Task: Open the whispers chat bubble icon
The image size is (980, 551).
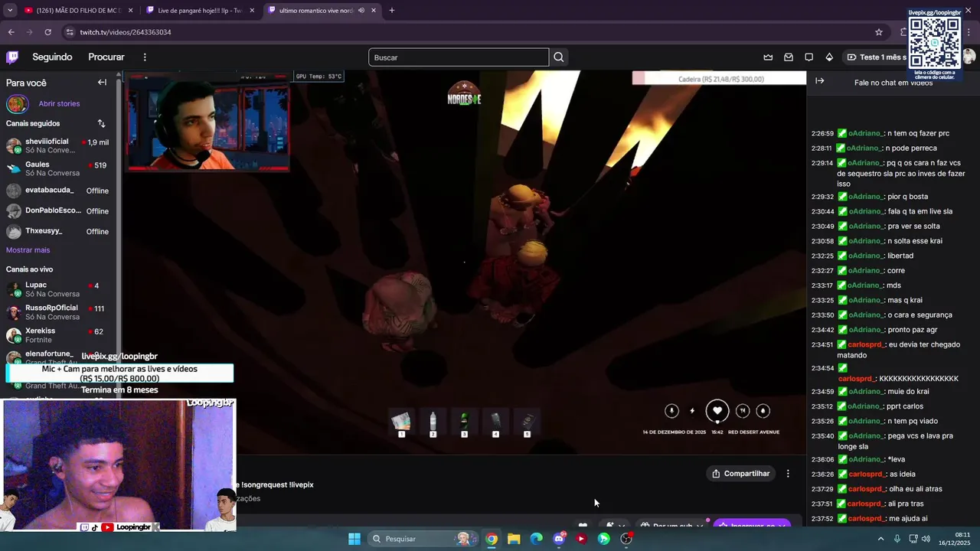Action: (808, 57)
